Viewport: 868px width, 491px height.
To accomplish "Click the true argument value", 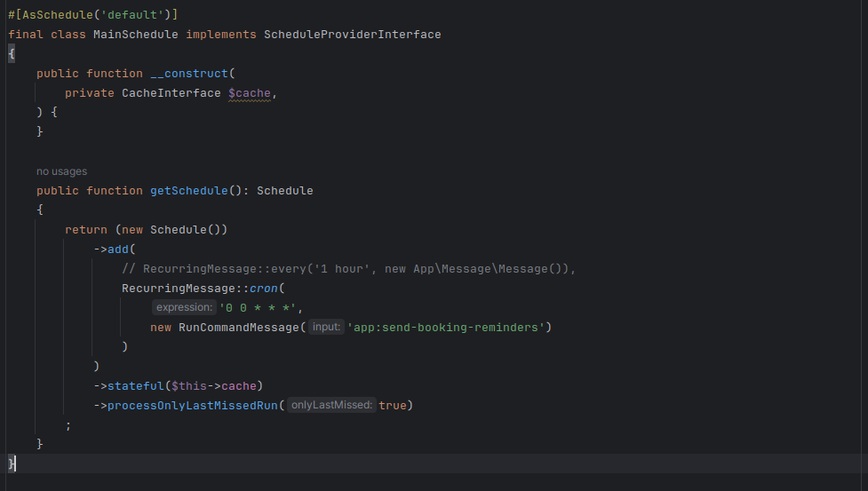I will click(393, 405).
